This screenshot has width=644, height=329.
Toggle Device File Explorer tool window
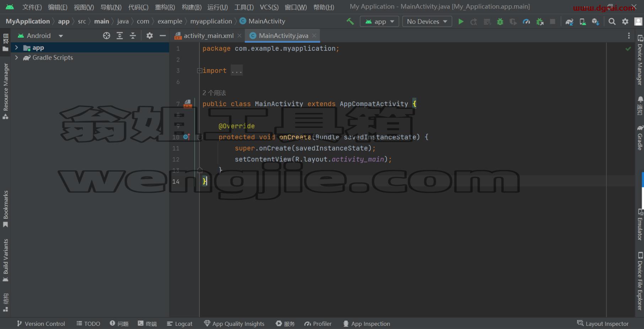point(640,281)
